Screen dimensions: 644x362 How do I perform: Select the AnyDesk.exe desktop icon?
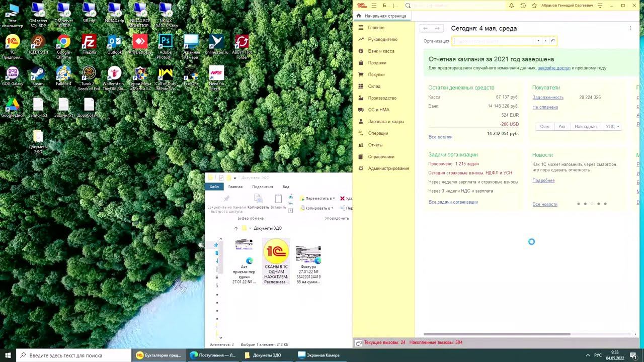pos(140,45)
